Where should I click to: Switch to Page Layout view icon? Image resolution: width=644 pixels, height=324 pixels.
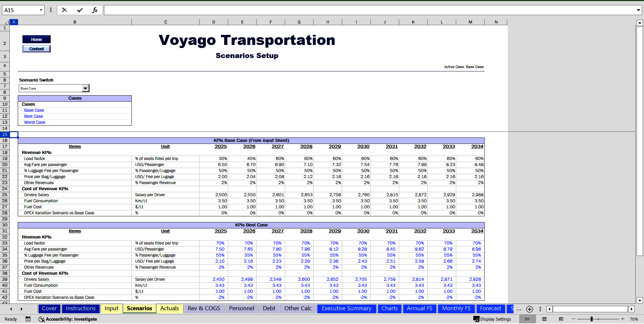click(x=544, y=319)
